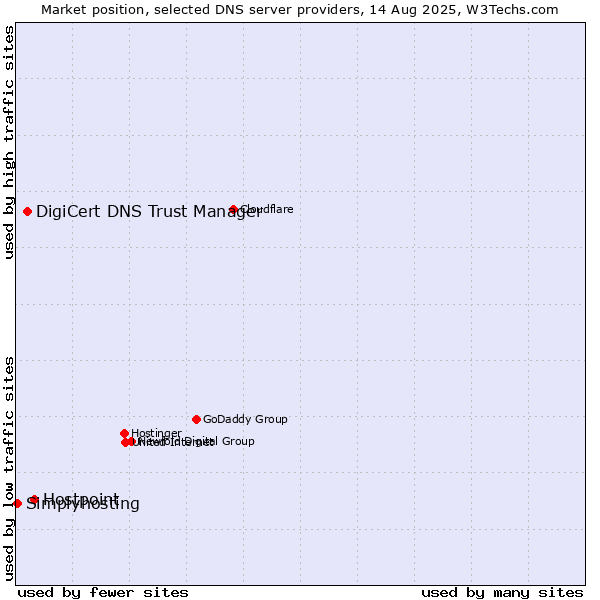Click the red marker next to Hostinger
The height and width of the screenshot is (600, 600).
[x=124, y=434]
